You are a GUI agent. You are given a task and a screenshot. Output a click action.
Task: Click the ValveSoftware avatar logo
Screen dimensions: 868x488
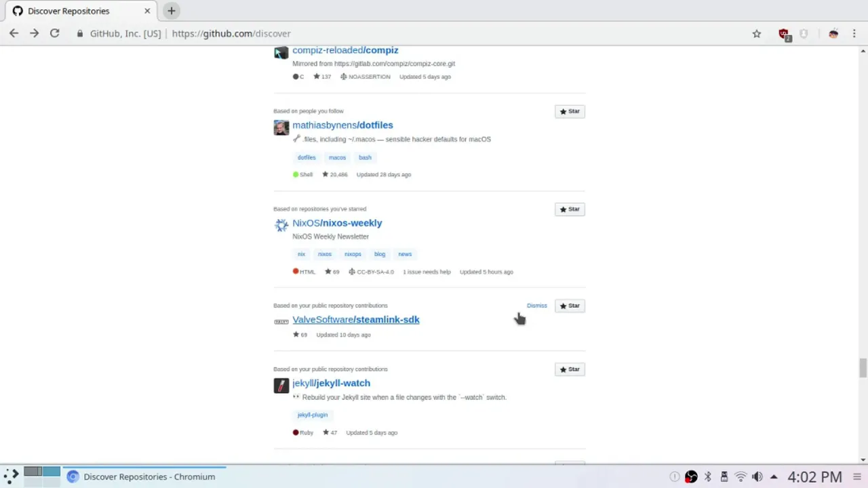(281, 322)
